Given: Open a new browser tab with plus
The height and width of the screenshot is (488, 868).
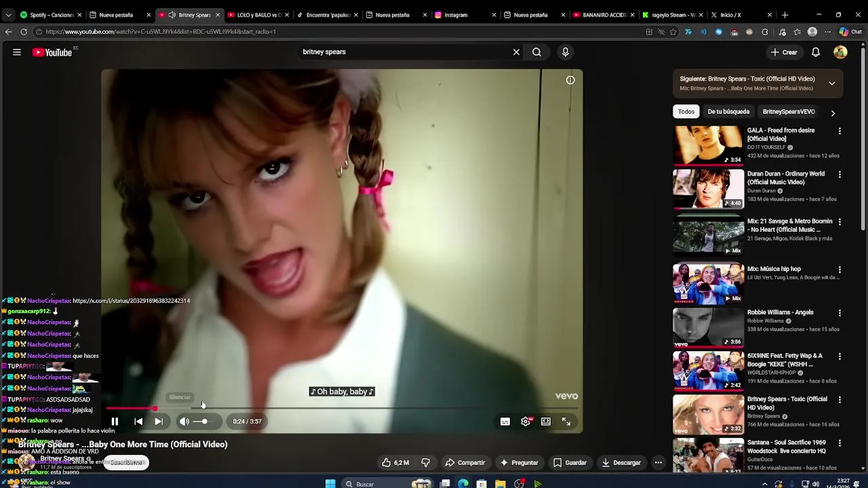Looking at the screenshot, I should [x=785, y=14].
